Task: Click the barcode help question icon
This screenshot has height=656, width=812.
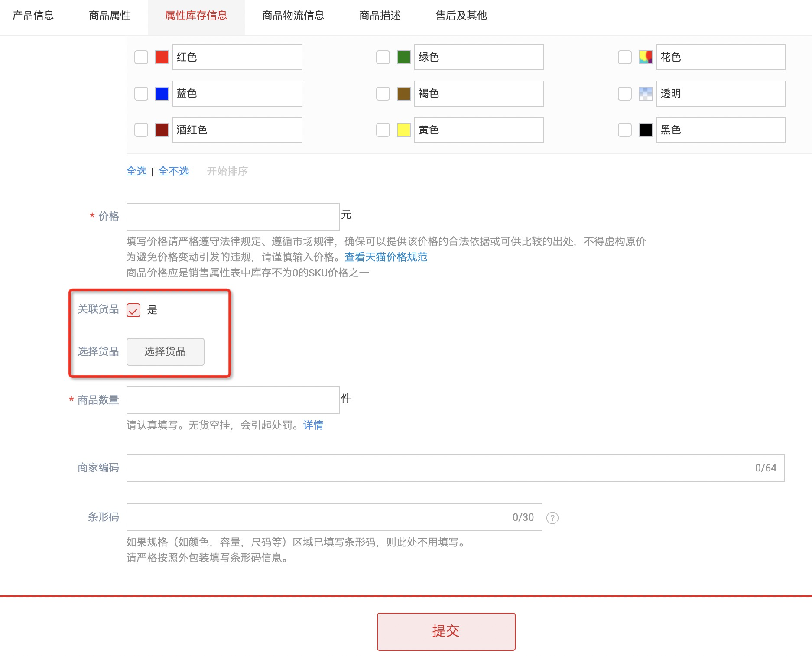Action: [x=552, y=518]
